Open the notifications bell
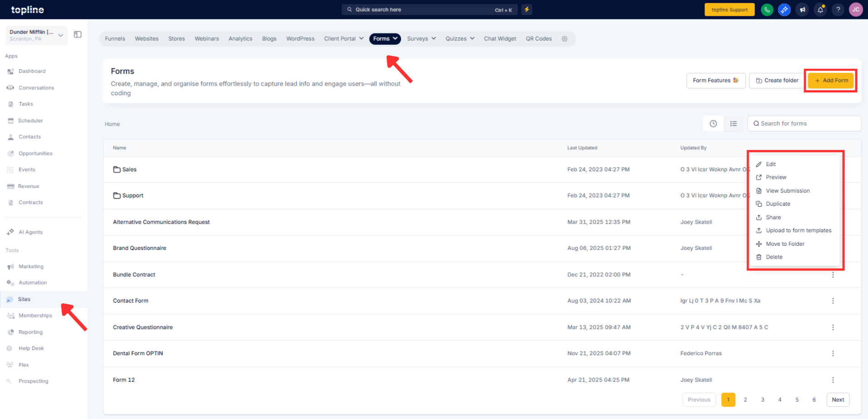Screen dimensions: 868x419 [x=820, y=10]
